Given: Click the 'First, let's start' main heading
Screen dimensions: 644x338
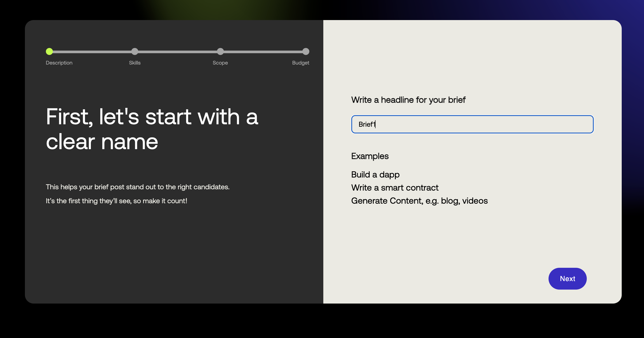Looking at the screenshot, I should 152,129.
